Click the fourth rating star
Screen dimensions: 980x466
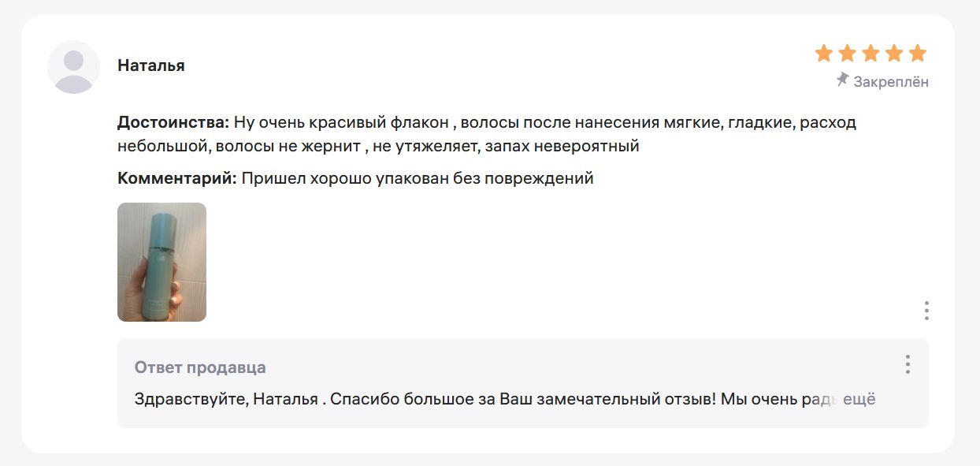[x=894, y=54]
